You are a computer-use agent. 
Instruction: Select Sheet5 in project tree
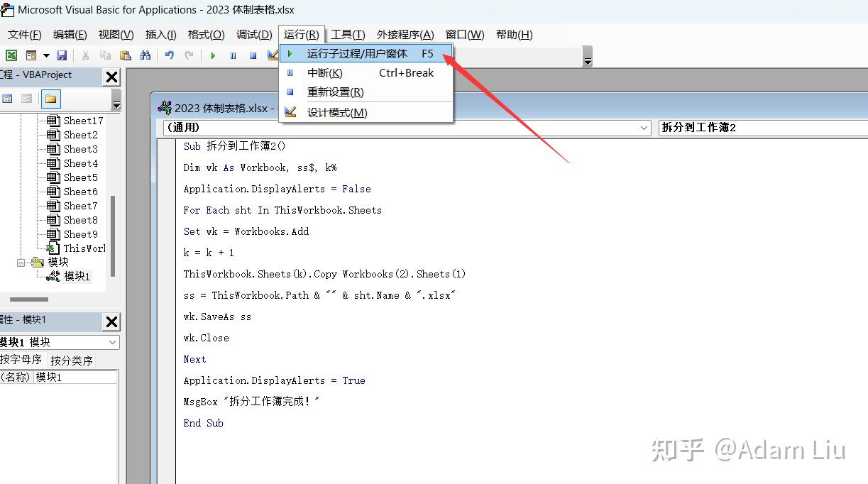click(x=72, y=177)
